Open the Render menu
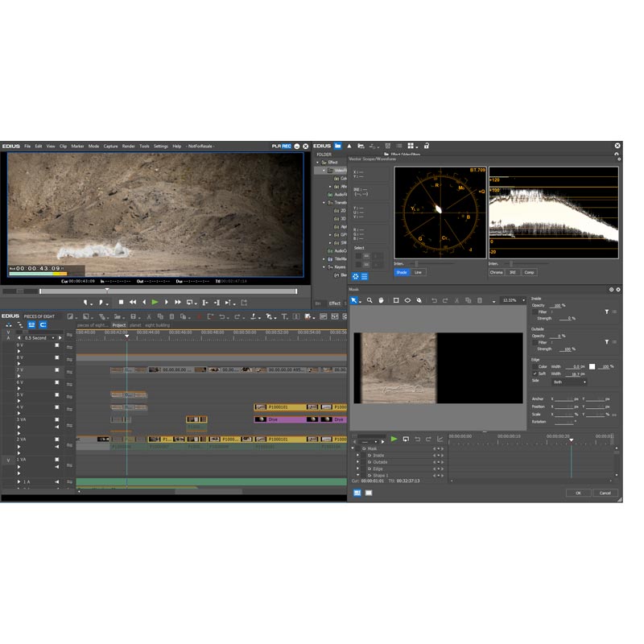 coord(128,147)
